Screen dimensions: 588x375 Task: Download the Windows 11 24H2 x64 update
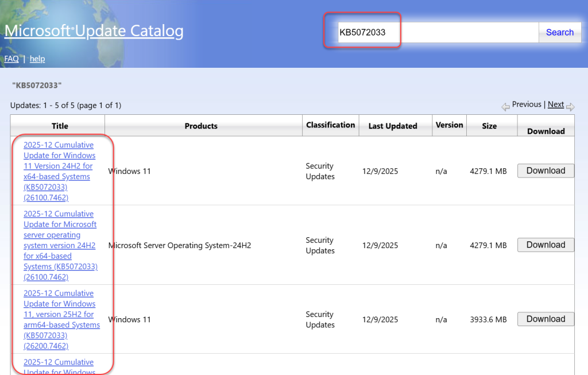point(546,171)
